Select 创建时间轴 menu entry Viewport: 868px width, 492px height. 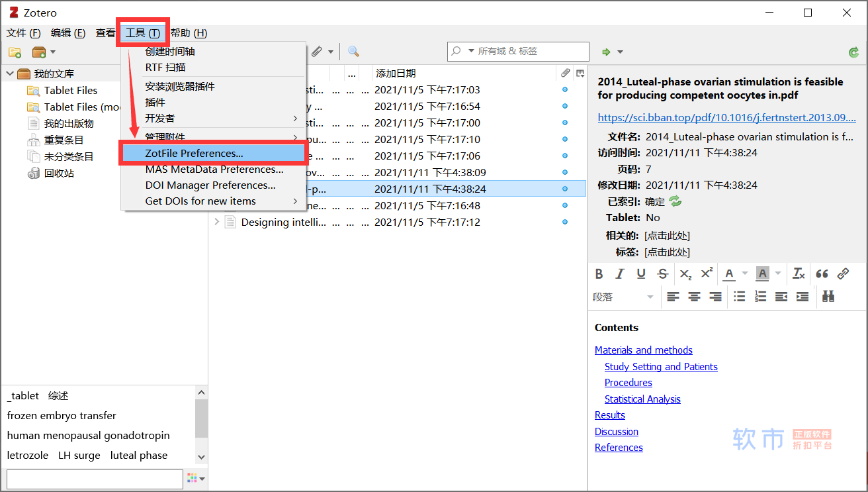point(213,51)
